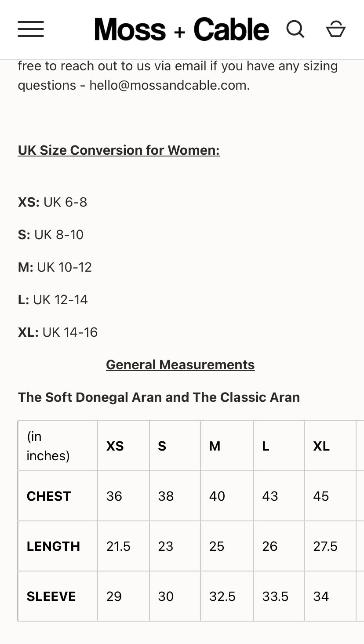The image size is (364, 644).
Task: Click the S column header in table
Action: click(162, 446)
